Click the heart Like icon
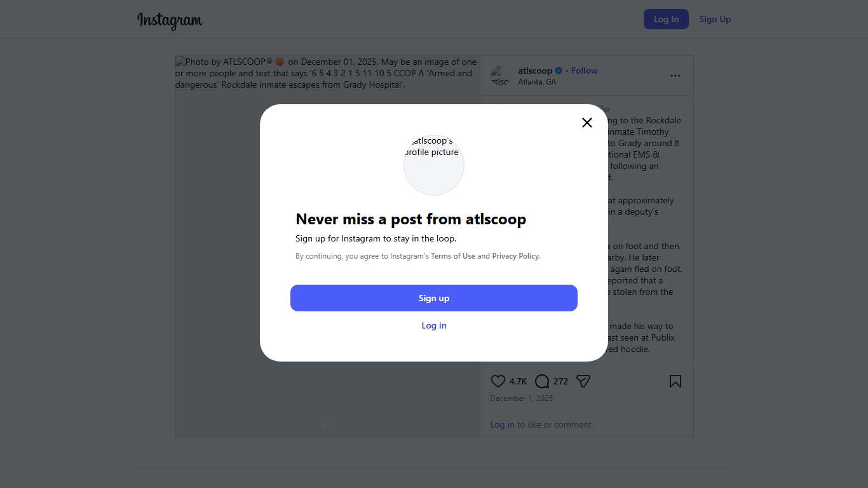Image resolution: width=868 pixels, height=488 pixels. coord(498,381)
